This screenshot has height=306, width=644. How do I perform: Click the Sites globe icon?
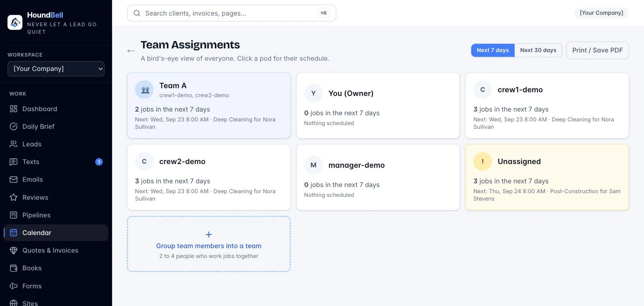click(x=14, y=303)
